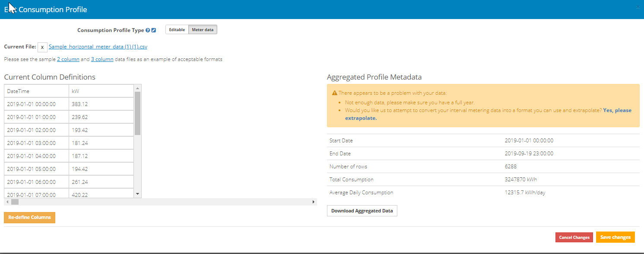
Task: Click the vertical scrollbar thumb of table
Action: pyautogui.click(x=138, y=113)
